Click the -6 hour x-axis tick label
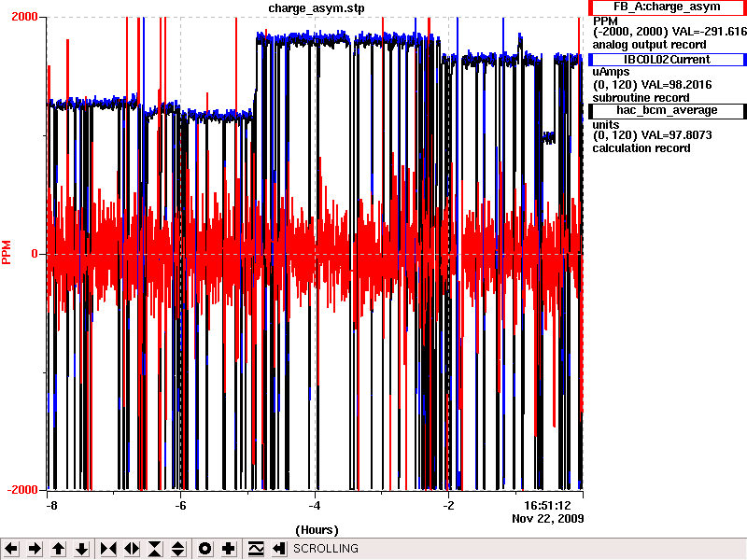 (x=180, y=505)
